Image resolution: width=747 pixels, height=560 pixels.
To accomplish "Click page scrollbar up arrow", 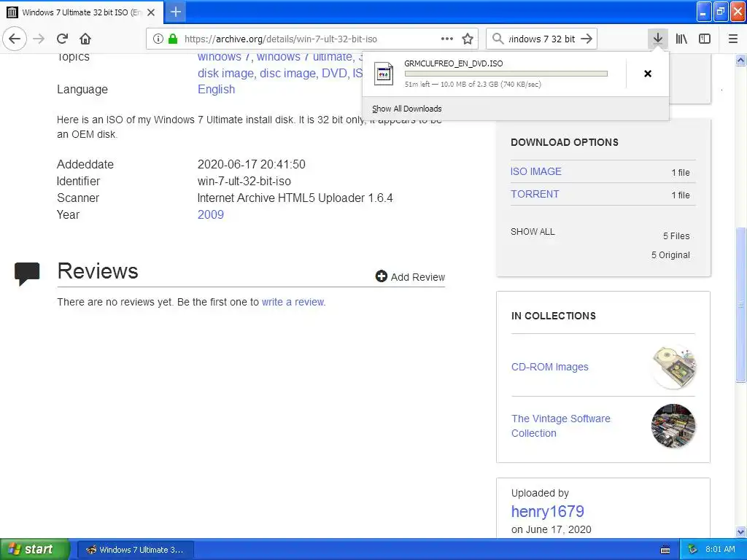I will [740, 60].
